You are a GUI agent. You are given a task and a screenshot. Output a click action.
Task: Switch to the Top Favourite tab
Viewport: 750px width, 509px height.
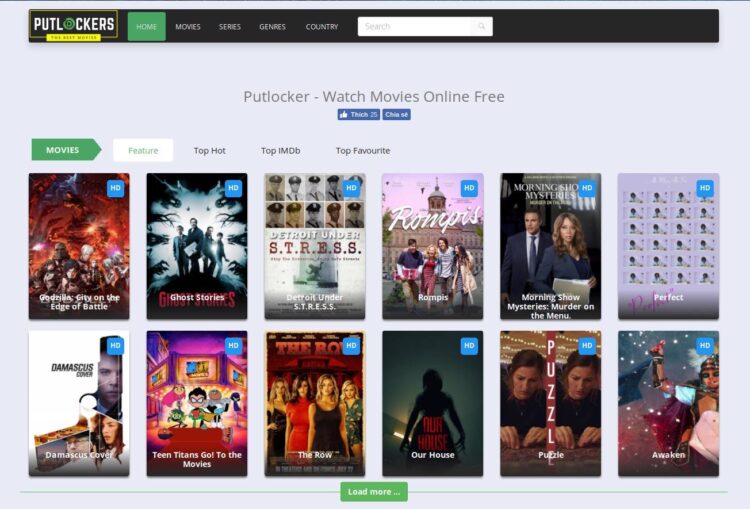(363, 150)
